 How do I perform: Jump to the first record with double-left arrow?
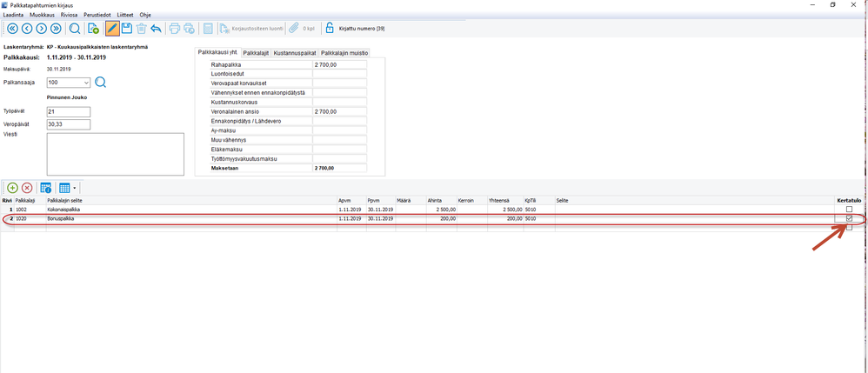(x=12, y=28)
